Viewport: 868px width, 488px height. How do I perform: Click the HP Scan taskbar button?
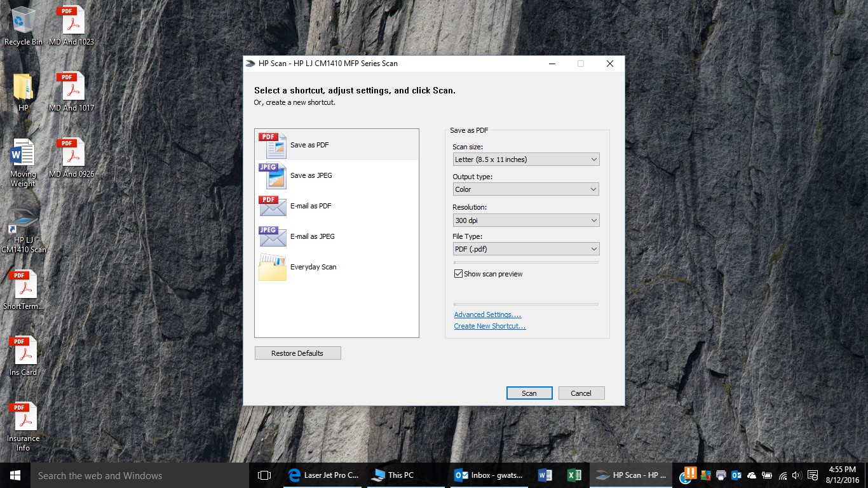pyautogui.click(x=630, y=475)
